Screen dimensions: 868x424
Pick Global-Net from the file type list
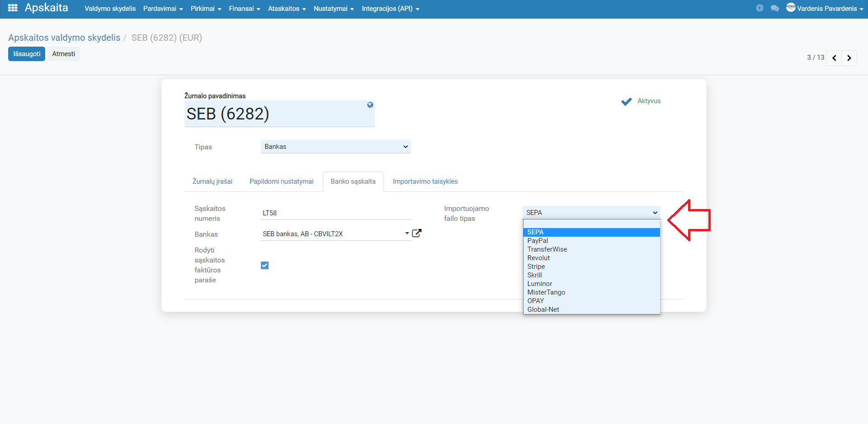tap(591, 310)
